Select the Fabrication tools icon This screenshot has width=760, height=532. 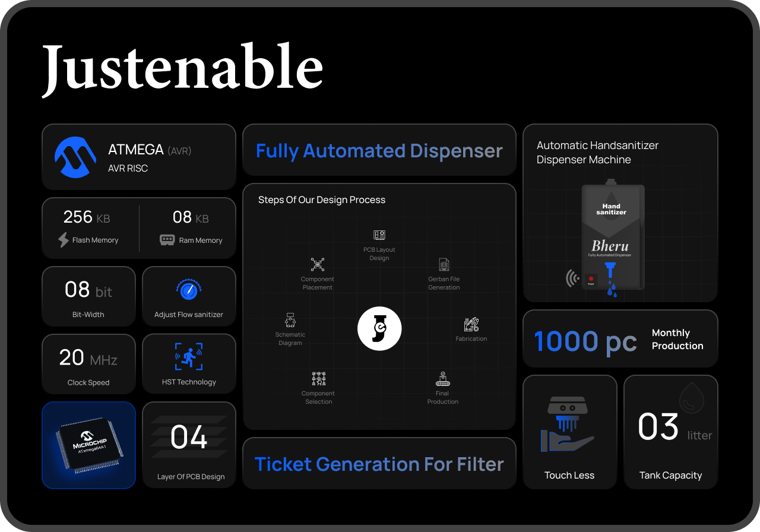471,325
